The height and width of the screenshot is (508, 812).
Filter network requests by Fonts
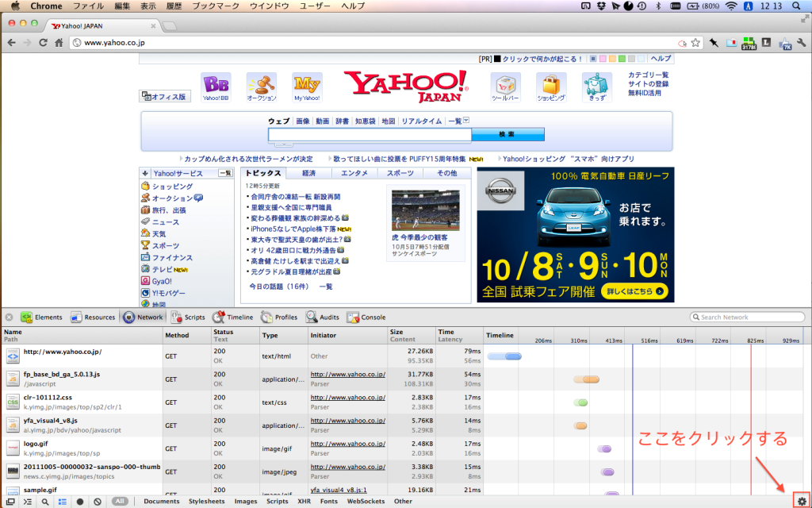click(x=329, y=502)
